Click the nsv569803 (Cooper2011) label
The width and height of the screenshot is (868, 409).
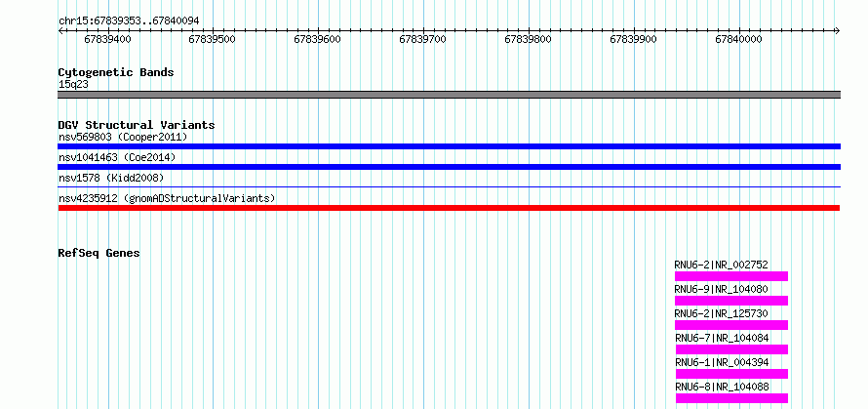click(123, 137)
